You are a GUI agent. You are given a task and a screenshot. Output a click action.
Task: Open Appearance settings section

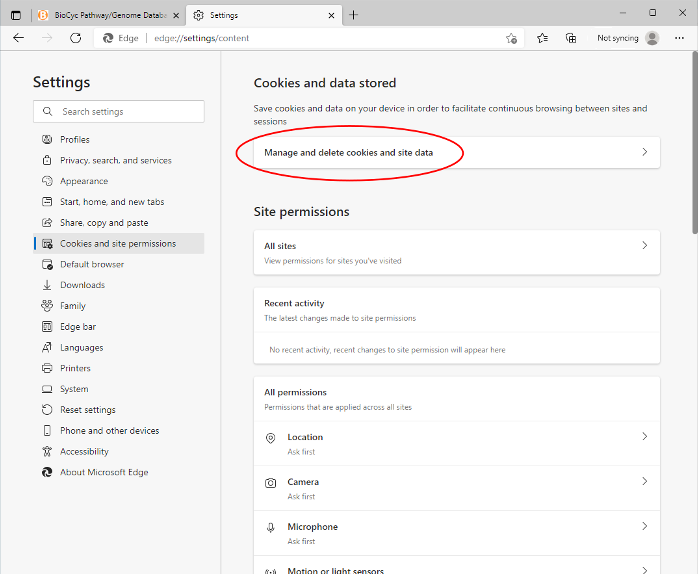coord(84,181)
